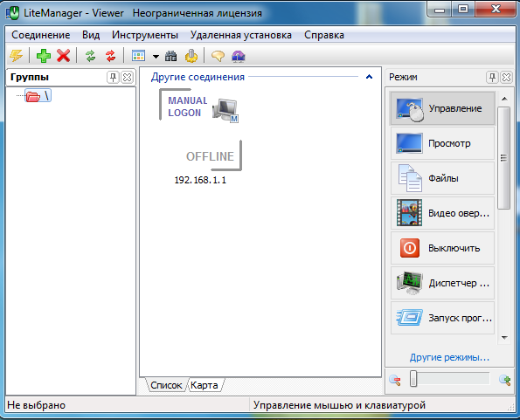Toggle pin on the Режим panel
Image resolution: width=520 pixels, height=420 pixels.
point(492,77)
